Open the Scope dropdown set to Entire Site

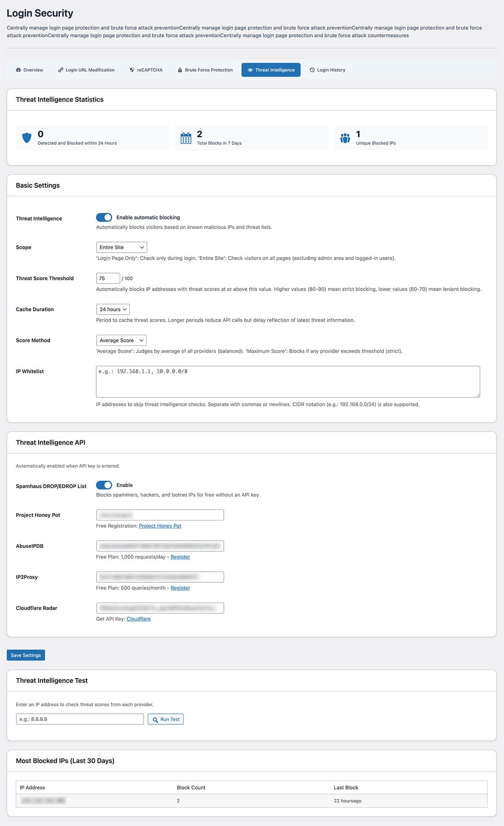click(x=121, y=247)
